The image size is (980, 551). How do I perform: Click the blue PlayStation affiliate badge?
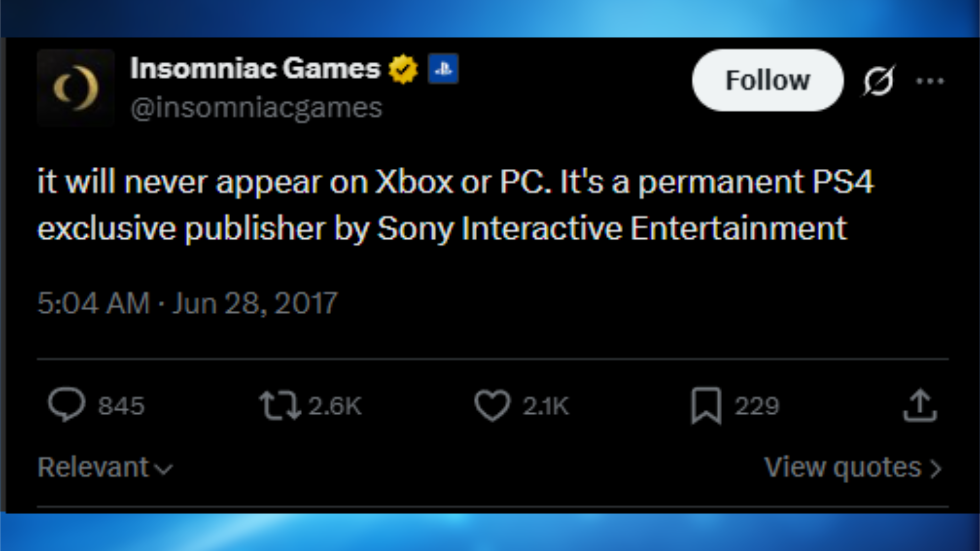click(444, 69)
